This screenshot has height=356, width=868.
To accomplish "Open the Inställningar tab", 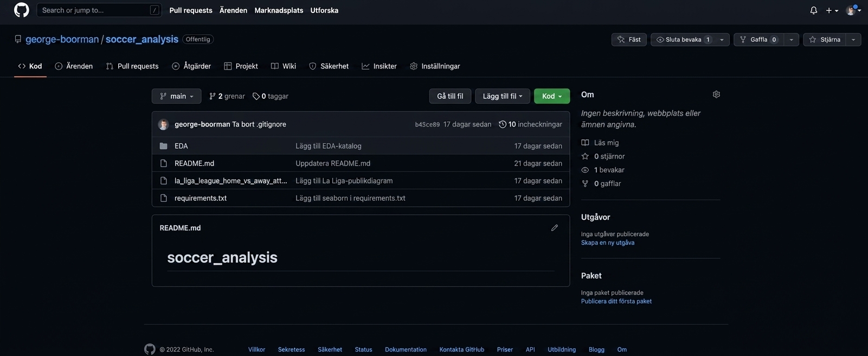I will tap(435, 66).
